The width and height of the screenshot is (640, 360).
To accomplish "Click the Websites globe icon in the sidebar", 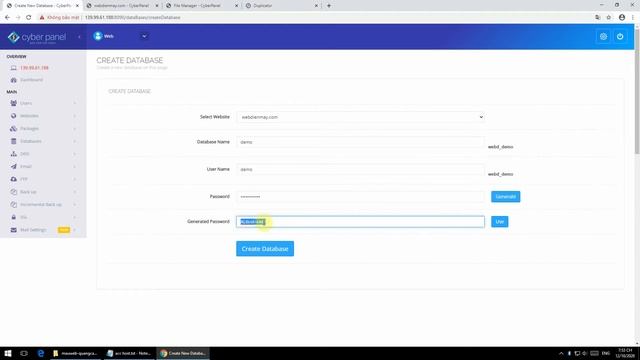I will coord(13,116).
